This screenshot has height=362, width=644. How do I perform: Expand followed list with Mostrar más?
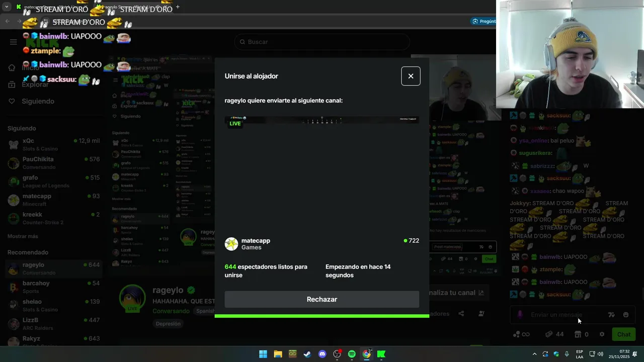pyautogui.click(x=23, y=236)
